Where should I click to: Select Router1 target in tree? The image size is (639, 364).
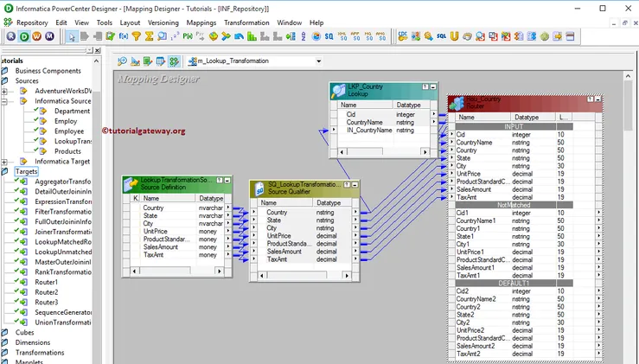[x=47, y=282]
